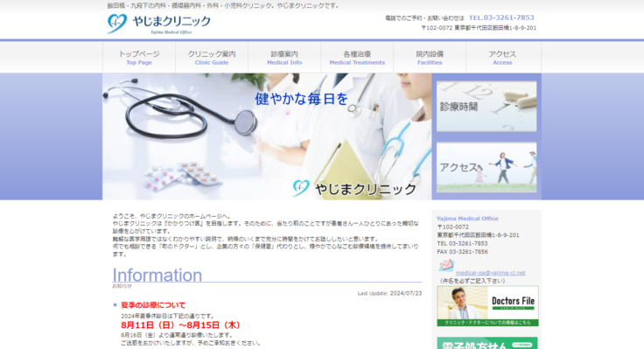Click the blue bullet before 夏季の診療について

pyautogui.click(x=115, y=304)
